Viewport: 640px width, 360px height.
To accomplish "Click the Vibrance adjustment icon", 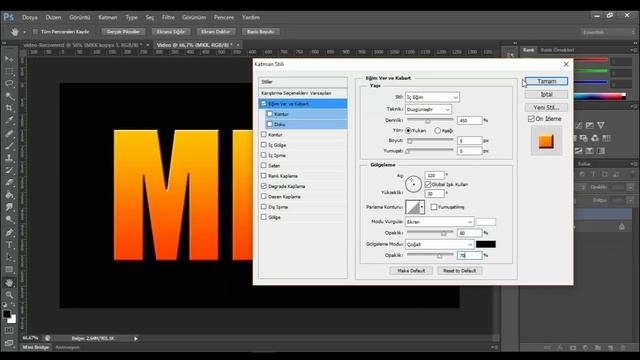I will tap(601, 125).
